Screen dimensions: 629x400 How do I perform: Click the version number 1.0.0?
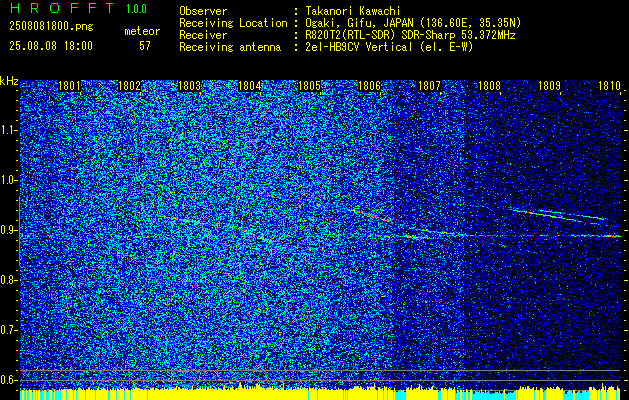point(136,9)
